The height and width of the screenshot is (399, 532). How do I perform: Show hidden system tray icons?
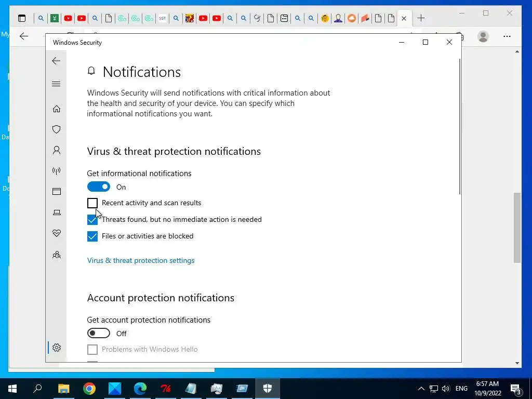pyautogui.click(x=421, y=389)
